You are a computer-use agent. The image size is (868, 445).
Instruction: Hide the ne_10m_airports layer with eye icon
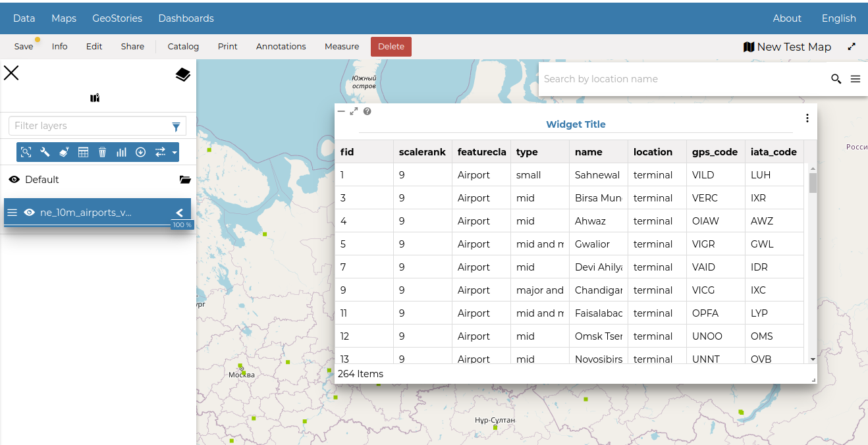pyautogui.click(x=30, y=213)
